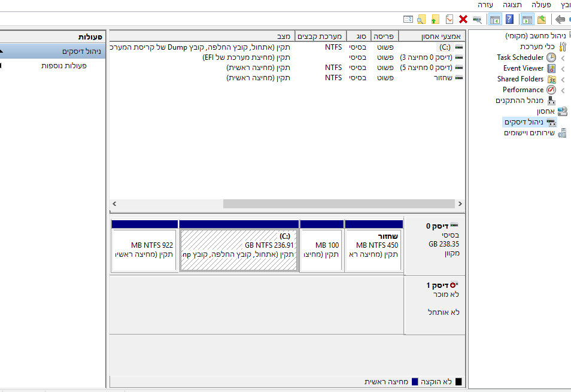Open the תצוגה menu

512,5
